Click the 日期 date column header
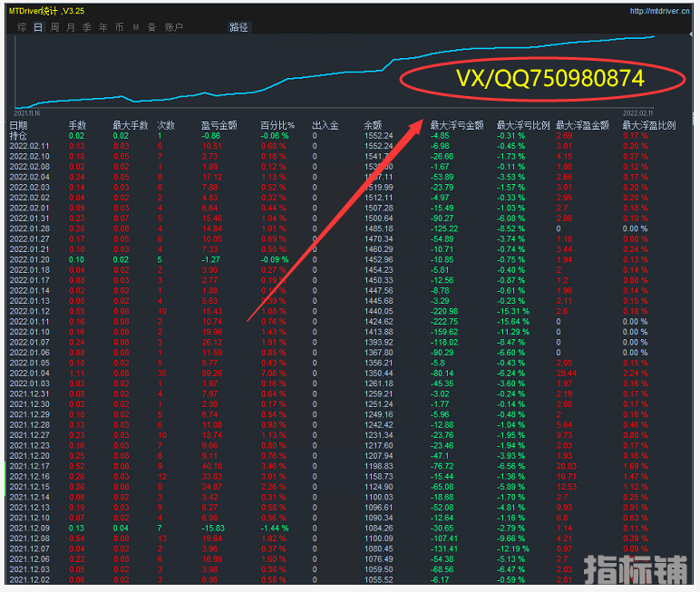Screen dimensions: 700x592 coord(18,125)
